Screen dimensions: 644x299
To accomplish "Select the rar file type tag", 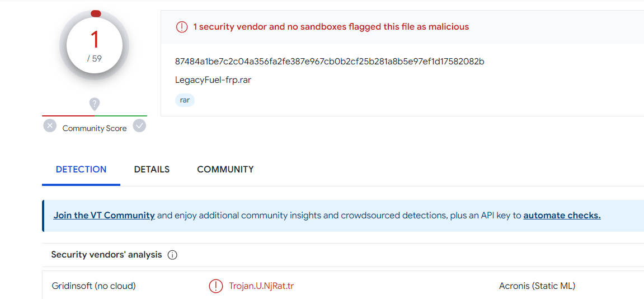I will point(185,100).
